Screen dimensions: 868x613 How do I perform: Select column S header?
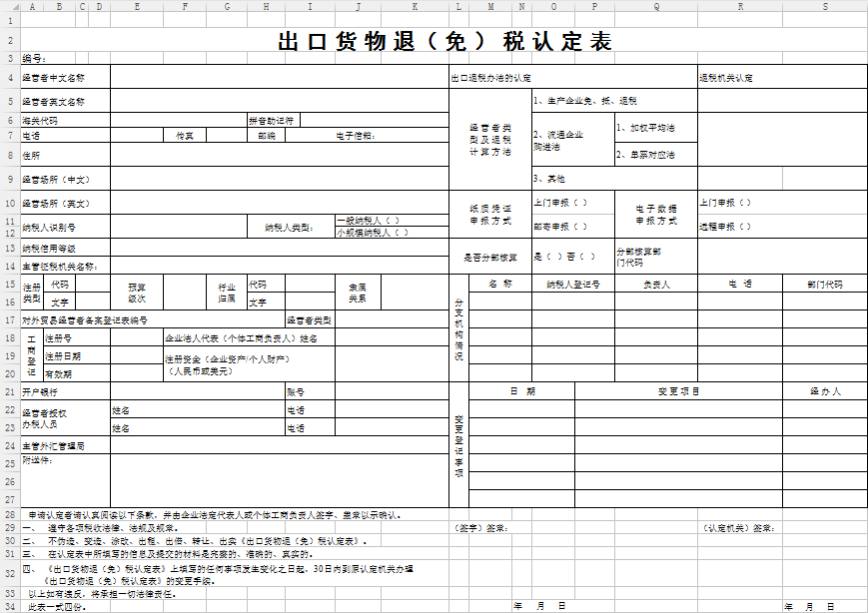point(825,6)
